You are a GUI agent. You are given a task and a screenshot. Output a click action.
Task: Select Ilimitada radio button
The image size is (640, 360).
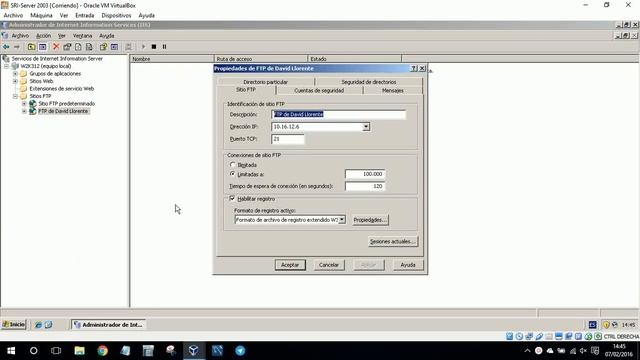(x=233, y=165)
